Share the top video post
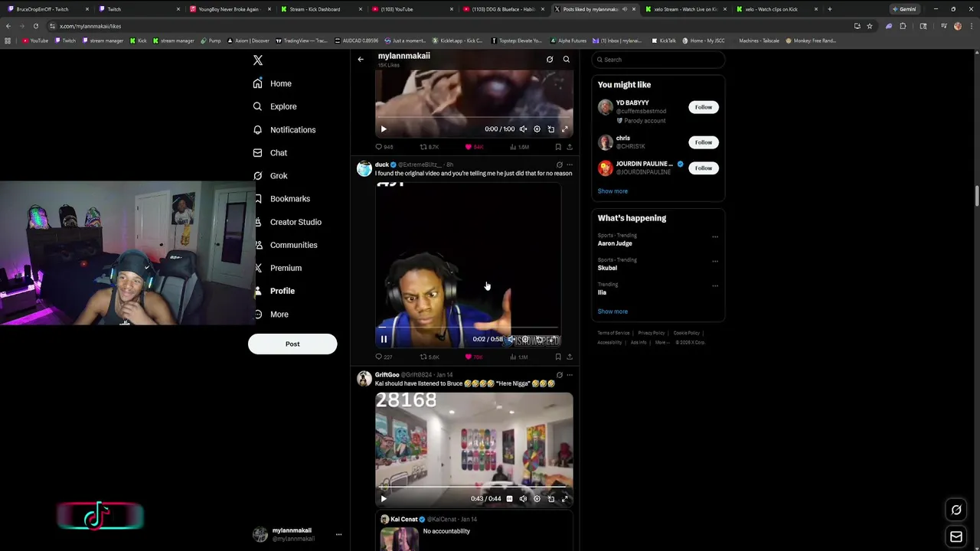Image resolution: width=980 pixels, height=551 pixels. pyautogui.click(x=569, y=147)
